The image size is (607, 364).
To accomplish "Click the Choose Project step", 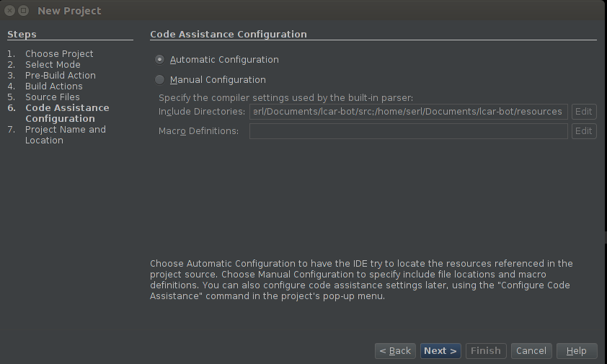I will coord(59,54).
